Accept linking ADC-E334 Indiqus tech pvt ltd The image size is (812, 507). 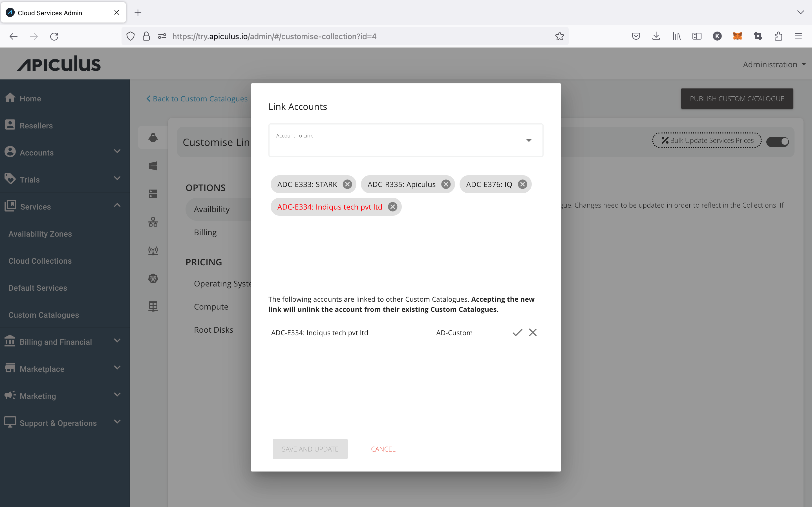(517, 332)
